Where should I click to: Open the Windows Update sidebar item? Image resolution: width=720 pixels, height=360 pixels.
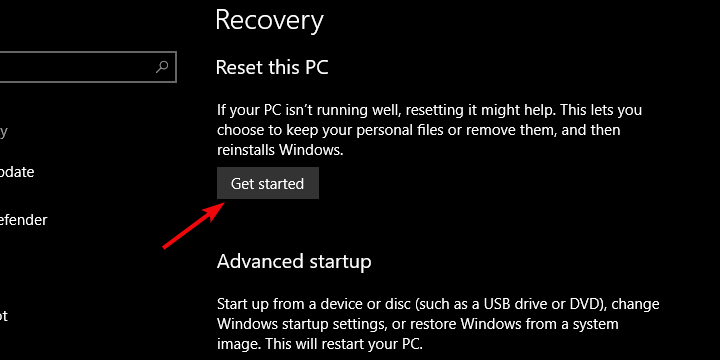17,173
